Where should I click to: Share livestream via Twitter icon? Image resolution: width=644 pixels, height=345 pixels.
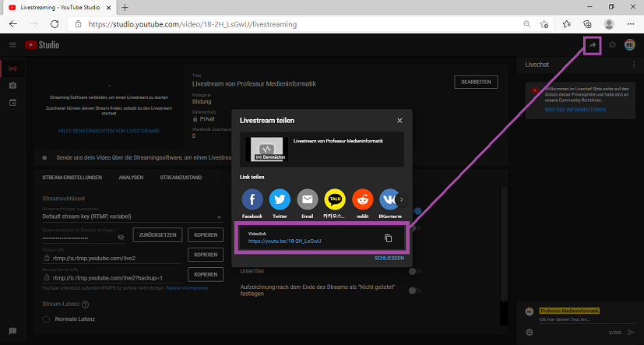coord(280,199)
